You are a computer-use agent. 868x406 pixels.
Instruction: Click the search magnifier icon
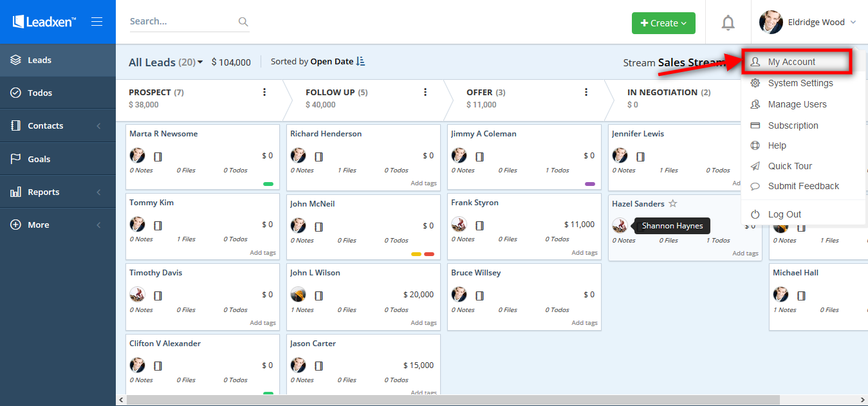[243, 22]
